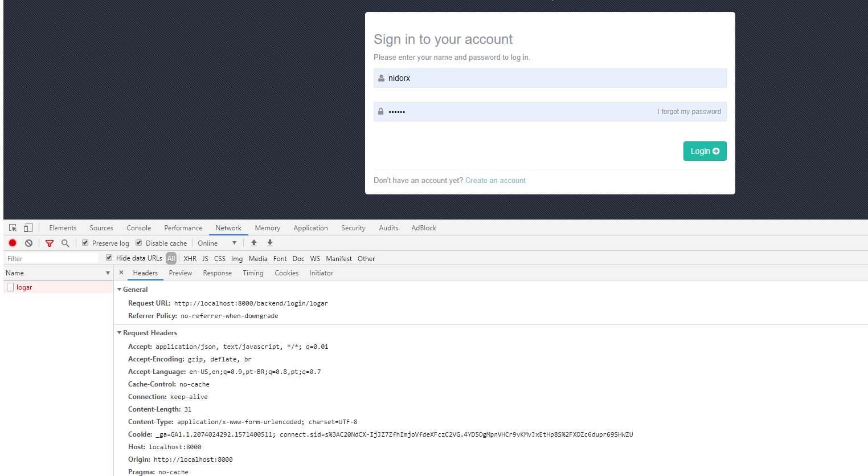The image size is (868, 476).
Task: Clear all network requests
Action: [28, 243]
